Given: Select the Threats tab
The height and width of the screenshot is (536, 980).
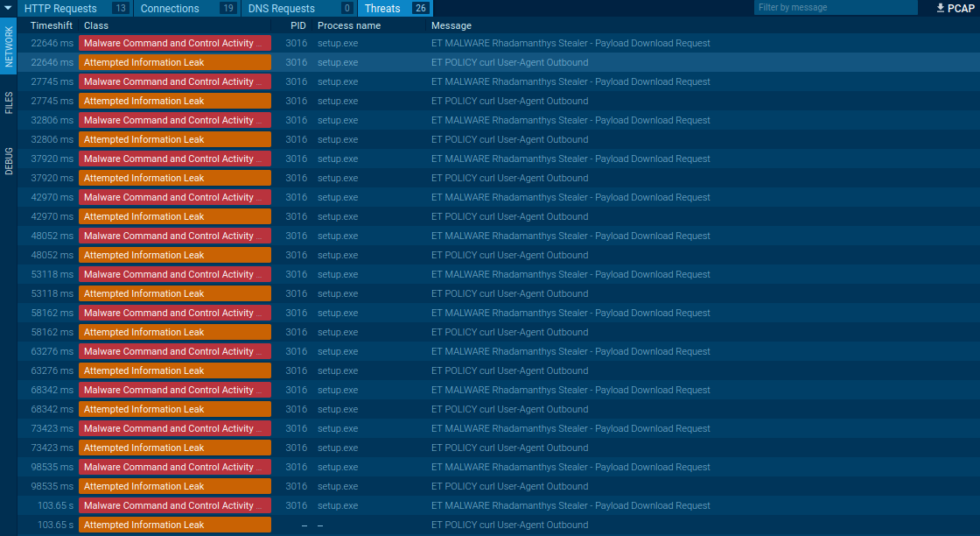Looking at the screenshot, I should [395, 8].
